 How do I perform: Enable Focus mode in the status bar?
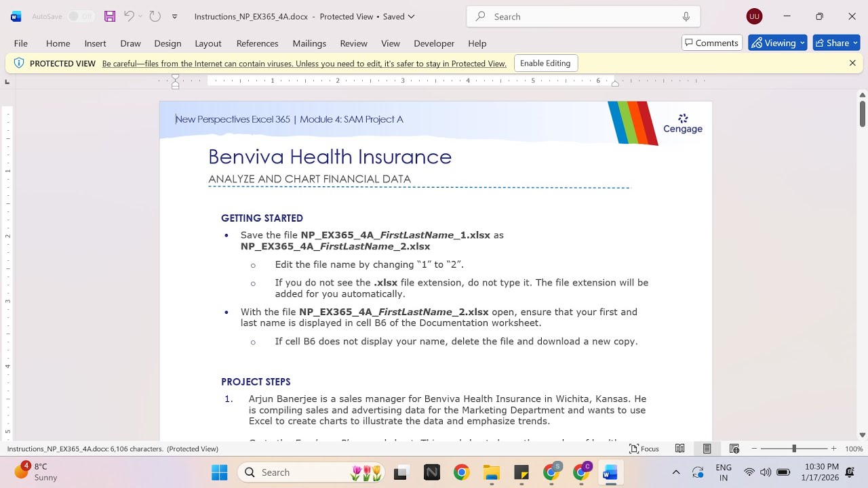[644, 449]
